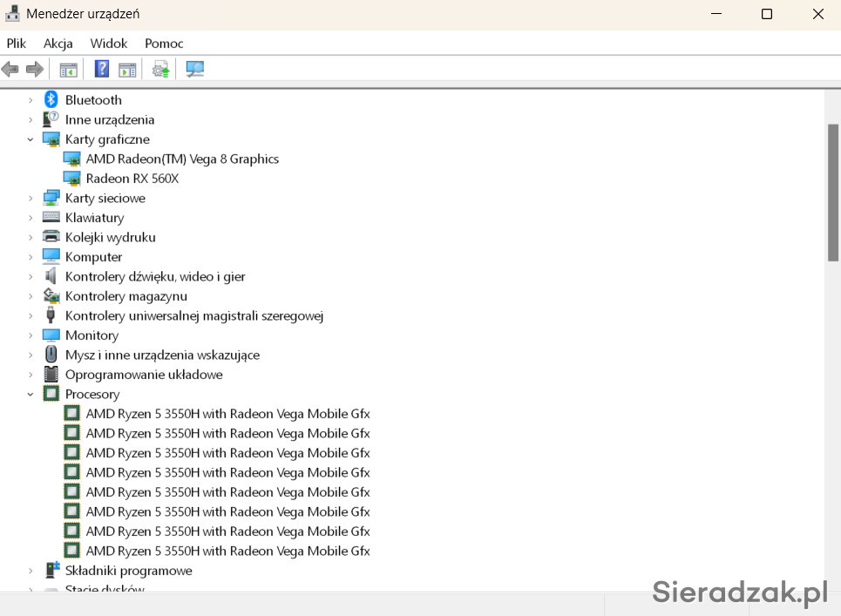The height and width of the screenshot is (616, 841).
Task: Click the Kontrolery magazynu icon
Action: (51, 295)
